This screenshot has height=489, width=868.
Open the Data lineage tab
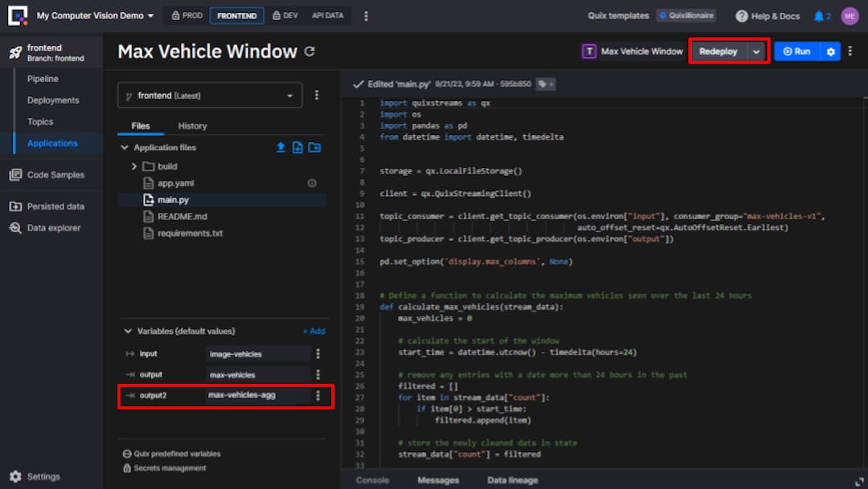click(x=512, y=479)
